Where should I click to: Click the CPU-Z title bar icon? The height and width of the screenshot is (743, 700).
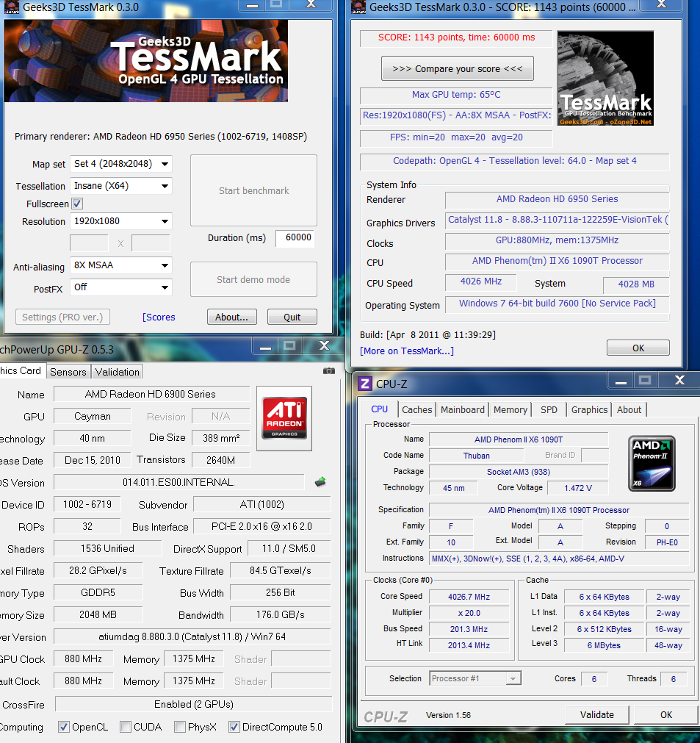tap(364, 384)
